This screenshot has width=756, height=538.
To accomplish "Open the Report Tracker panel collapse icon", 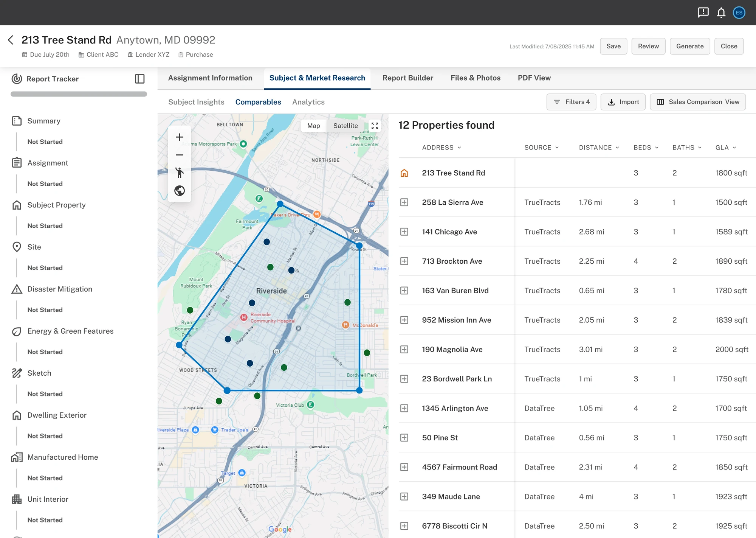I will point(140,79).
